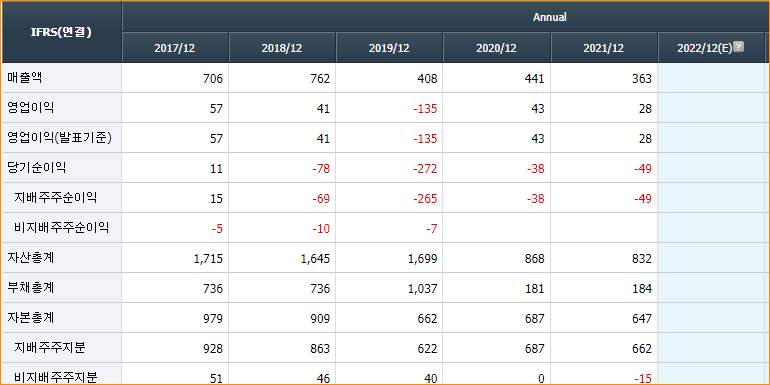Click 매출액 value 408 for 2019/12
This screenshot has width=770, height=385.
pyautogui.click(x=427, y=79)
